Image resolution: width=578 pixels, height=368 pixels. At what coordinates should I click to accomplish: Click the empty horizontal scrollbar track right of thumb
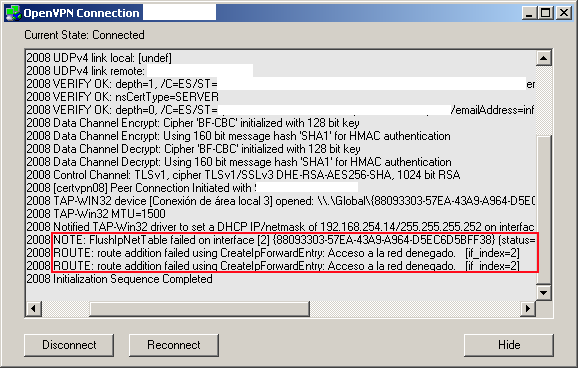tap(415, 309)
